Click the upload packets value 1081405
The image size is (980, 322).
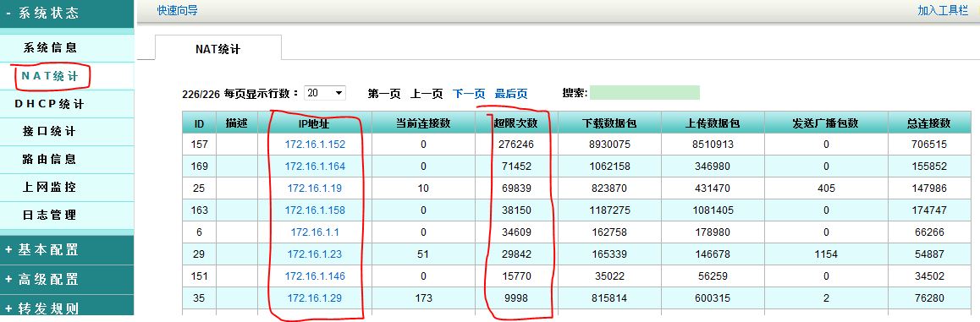(713, 210)
